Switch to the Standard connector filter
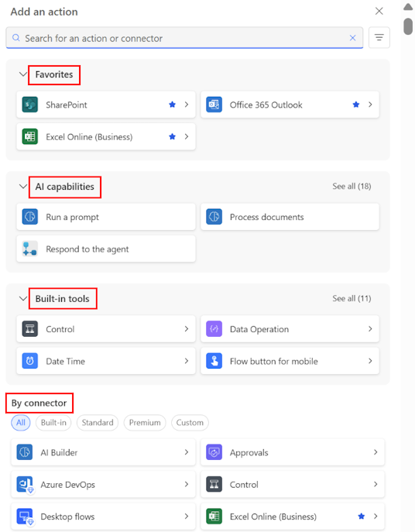Image resolution: width=415 pixels, height=532 pixels. click(98, 423)
